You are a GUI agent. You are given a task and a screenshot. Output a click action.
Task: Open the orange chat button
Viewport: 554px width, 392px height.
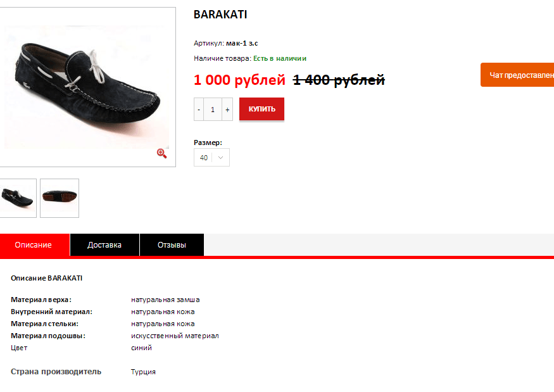[517, 75]
